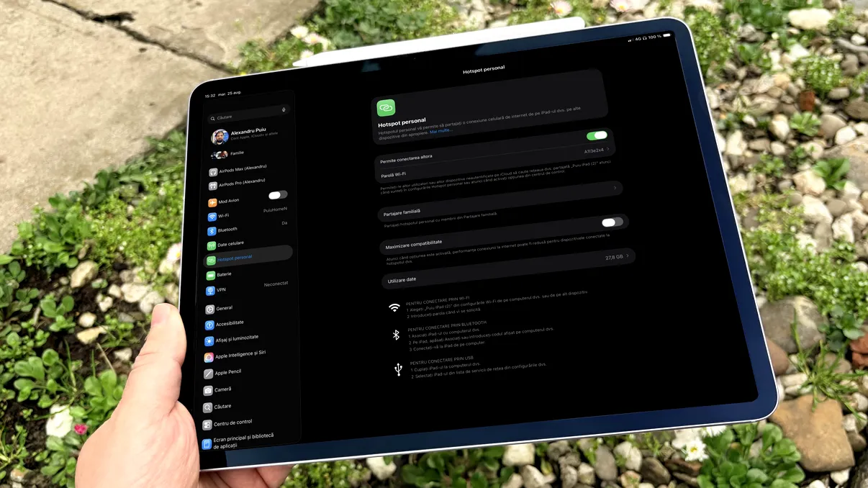Open the General gear icon

(209, 309)
